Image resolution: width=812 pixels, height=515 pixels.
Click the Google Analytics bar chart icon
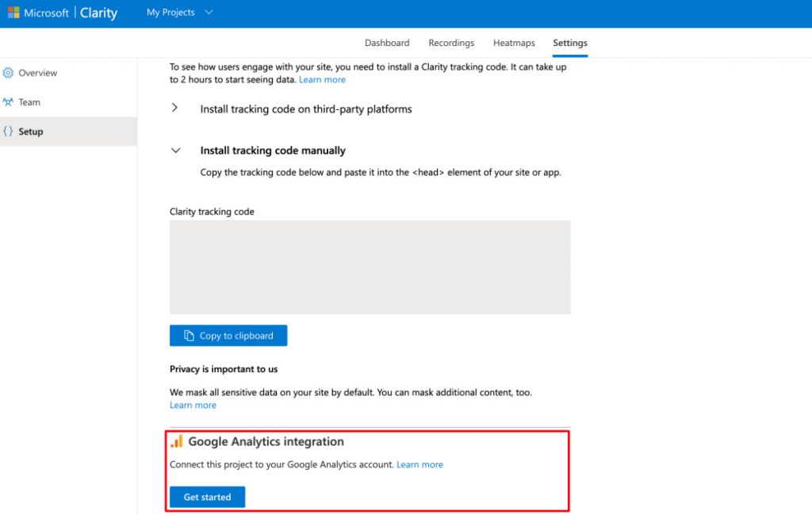(177, 441)
